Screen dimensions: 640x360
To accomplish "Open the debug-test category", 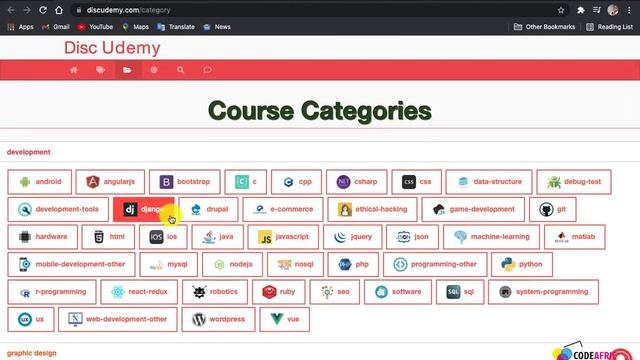I will (574, 182).
